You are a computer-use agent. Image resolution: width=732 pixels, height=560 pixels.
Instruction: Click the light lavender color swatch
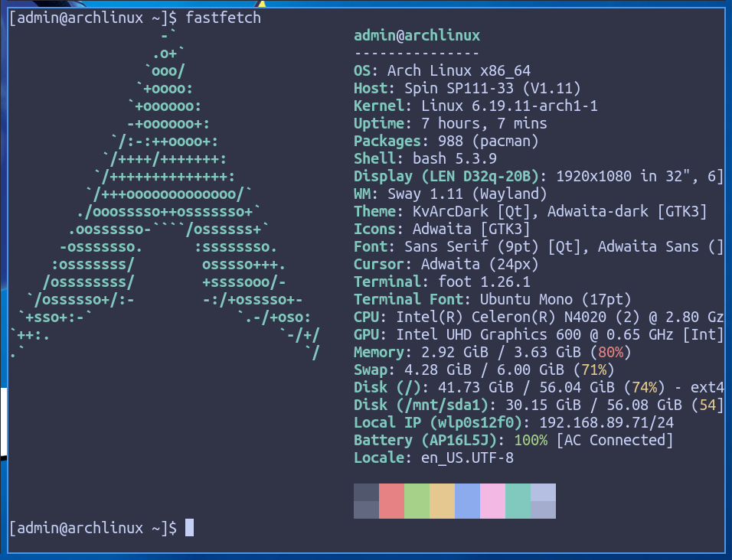[x=543, y=501]
